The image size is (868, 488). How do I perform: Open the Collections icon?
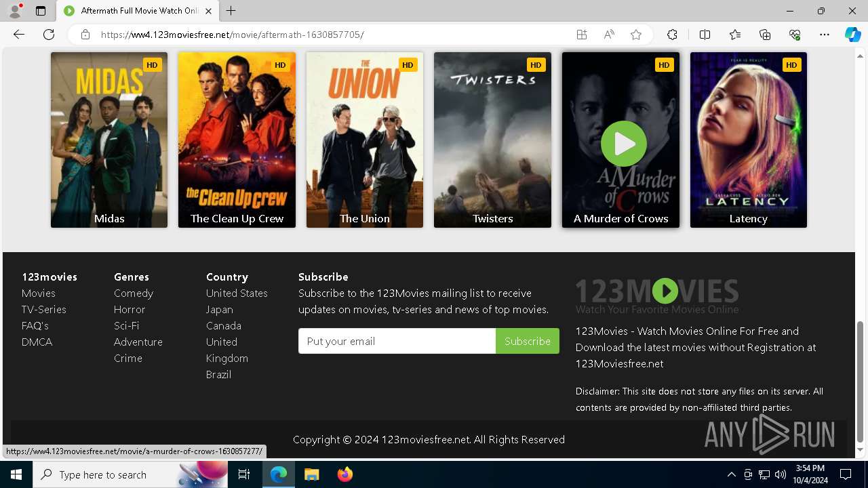click(765, 35)
